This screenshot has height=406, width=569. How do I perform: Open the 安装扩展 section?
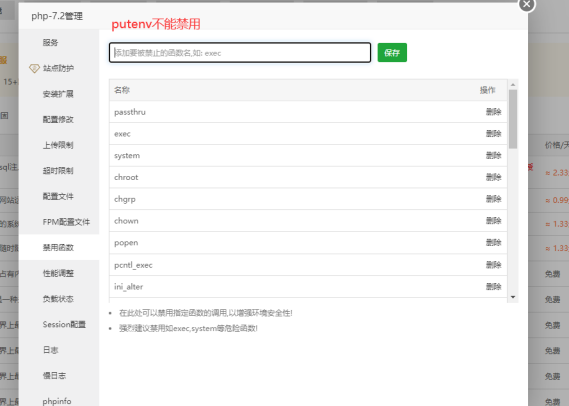tap(58, 94)
